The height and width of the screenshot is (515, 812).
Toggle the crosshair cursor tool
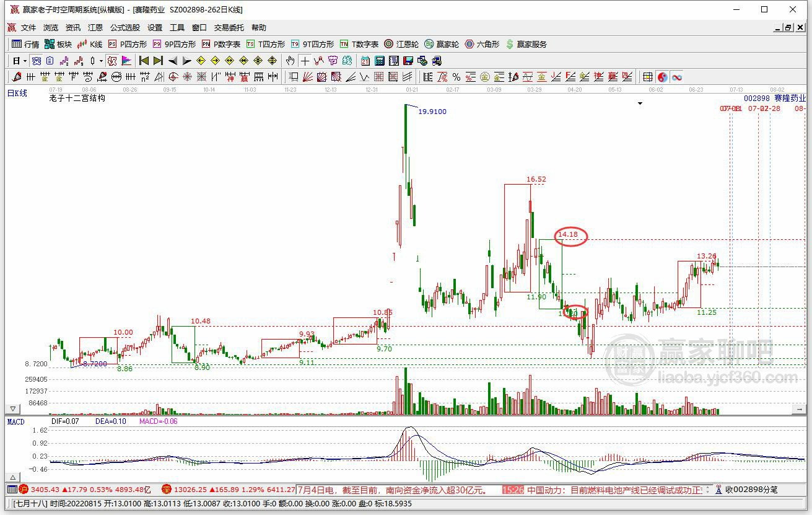pos(305,61)
